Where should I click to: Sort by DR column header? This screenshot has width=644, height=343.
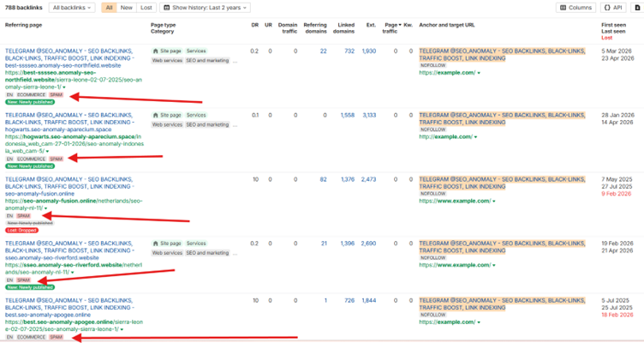[x=255, y=25]
